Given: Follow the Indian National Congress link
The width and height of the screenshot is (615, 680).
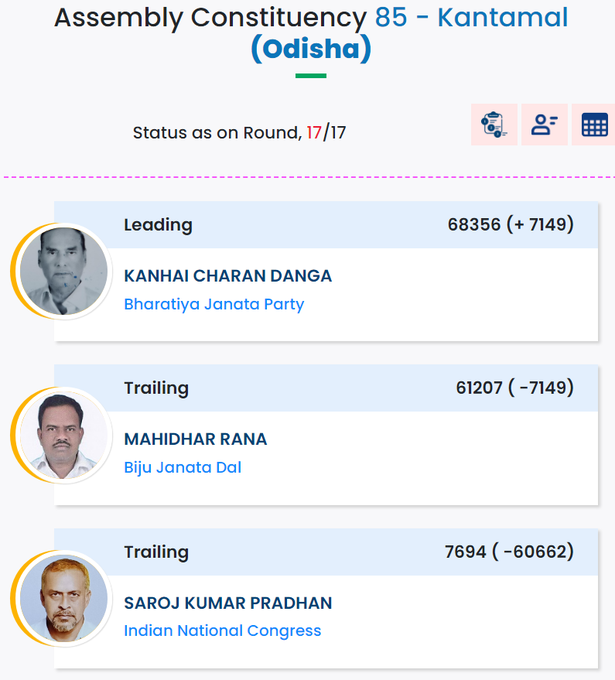Looking at the screenshot, I should click(x=222, y=631).
